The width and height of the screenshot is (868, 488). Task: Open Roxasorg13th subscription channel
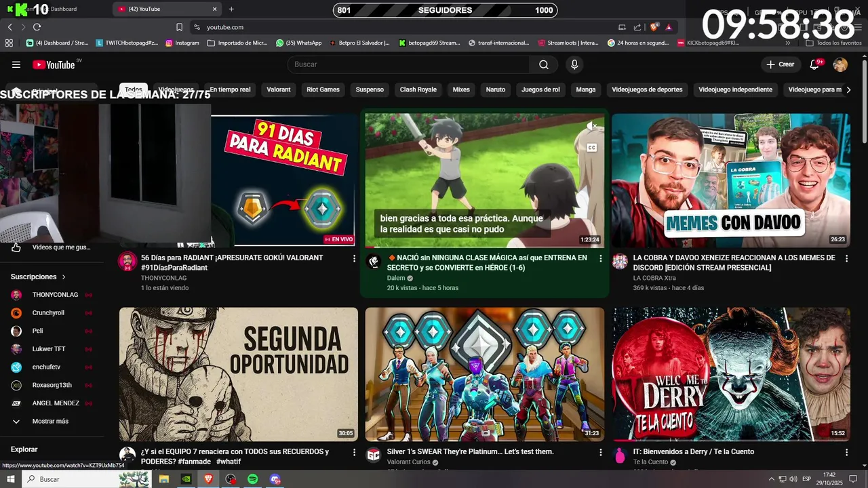click(x=52, y=385)
